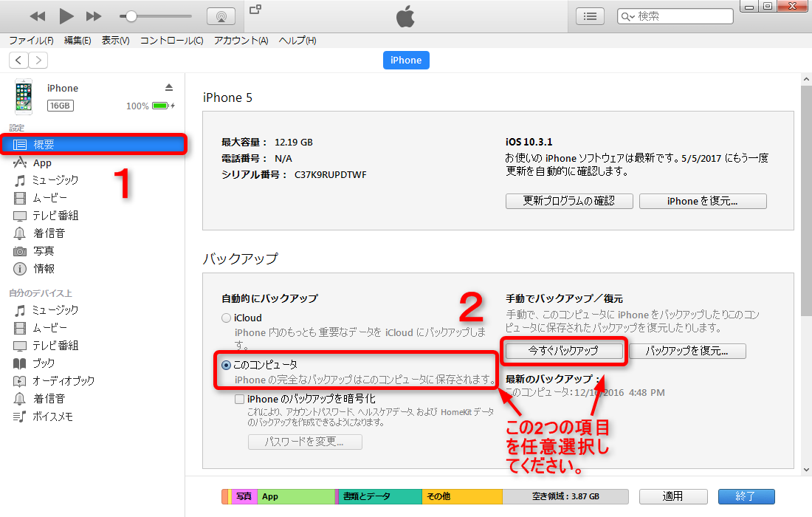Open 着信音 under 設定
Screen dimensions: 812x517
[49, 233]
